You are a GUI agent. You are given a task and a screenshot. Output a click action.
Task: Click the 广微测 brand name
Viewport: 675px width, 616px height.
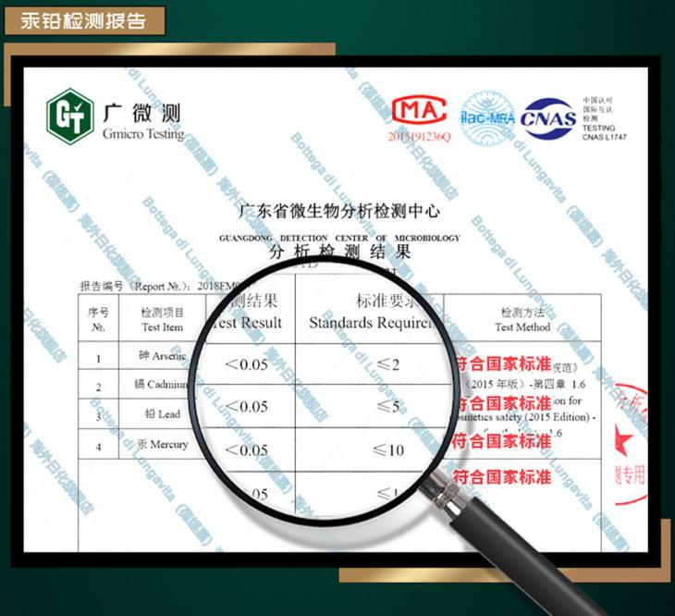click(141, 113)
